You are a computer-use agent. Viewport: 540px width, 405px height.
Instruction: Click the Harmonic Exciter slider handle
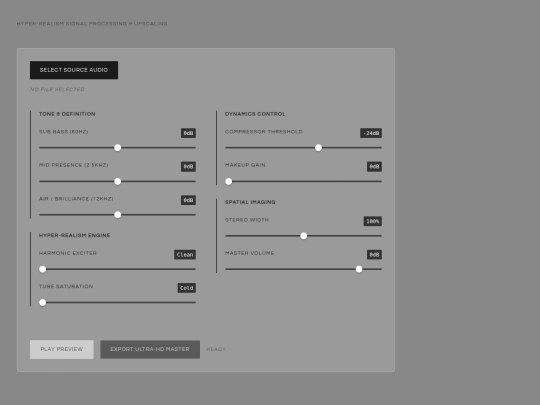pyautogui.click(x=42, y=269)
